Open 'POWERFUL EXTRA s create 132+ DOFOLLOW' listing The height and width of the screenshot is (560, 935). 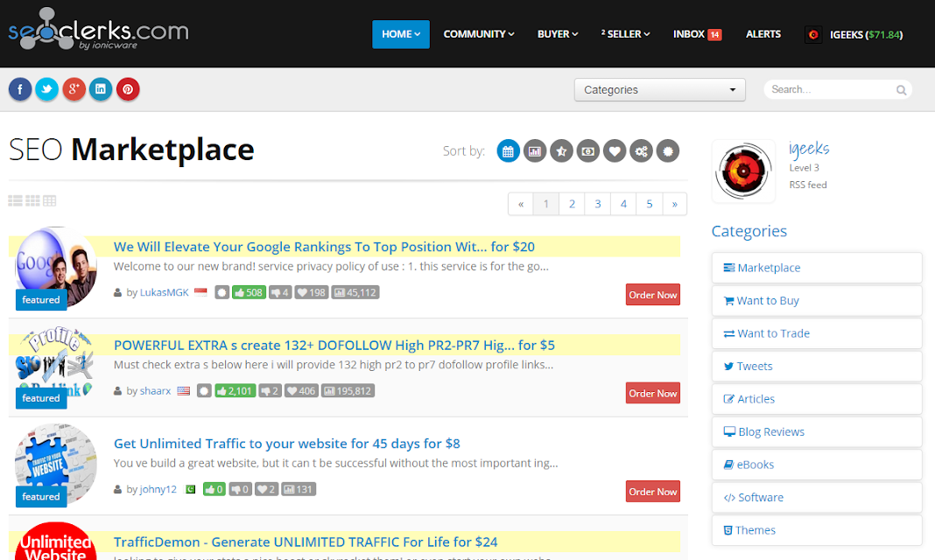(x=334, y=345)
